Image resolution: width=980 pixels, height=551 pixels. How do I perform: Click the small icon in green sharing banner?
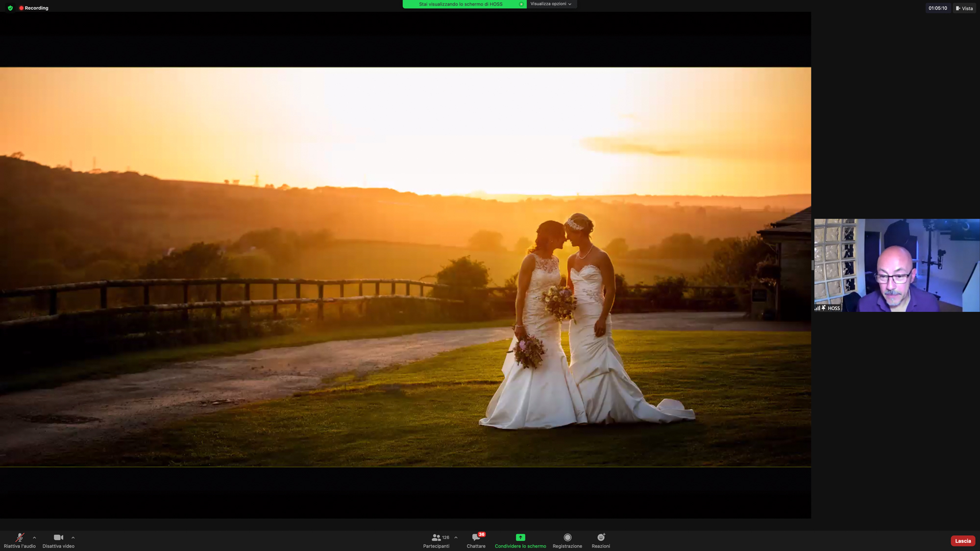tap(521, 4)
